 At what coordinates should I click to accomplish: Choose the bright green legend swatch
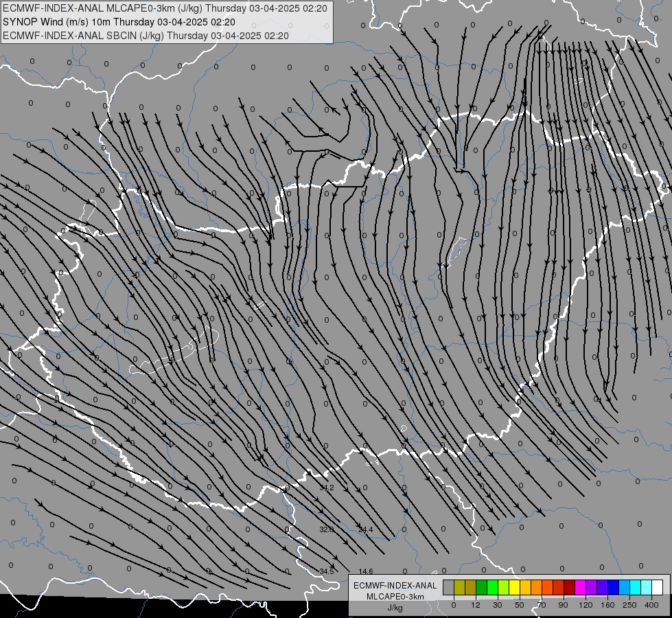492,587
